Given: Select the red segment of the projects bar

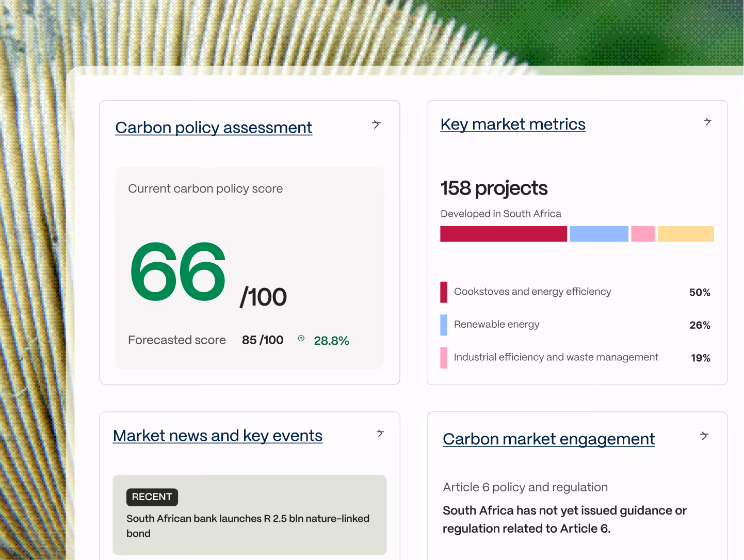Looking at the screenshot, I should [504, 234].
